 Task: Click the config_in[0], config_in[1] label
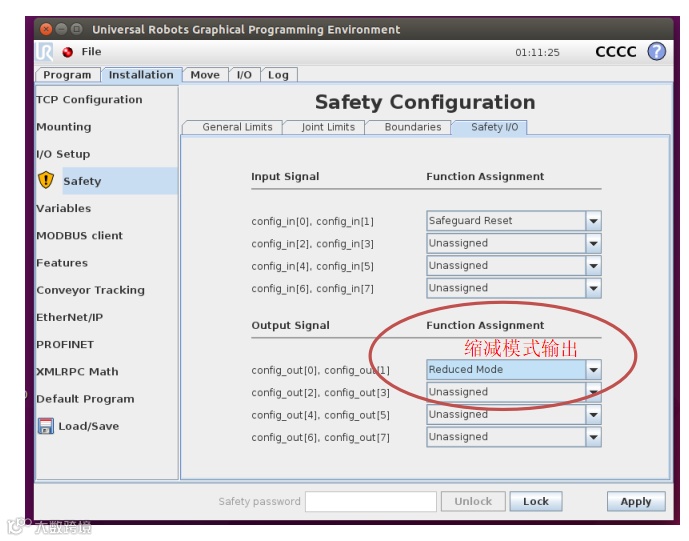[x=312, y=221]
